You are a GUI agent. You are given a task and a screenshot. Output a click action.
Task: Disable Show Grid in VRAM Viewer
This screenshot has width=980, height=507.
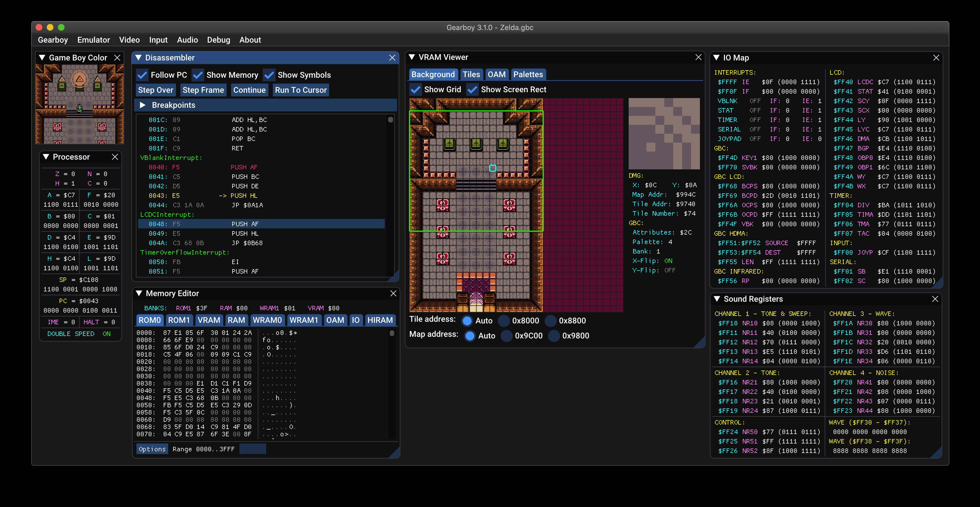point(416,89)
